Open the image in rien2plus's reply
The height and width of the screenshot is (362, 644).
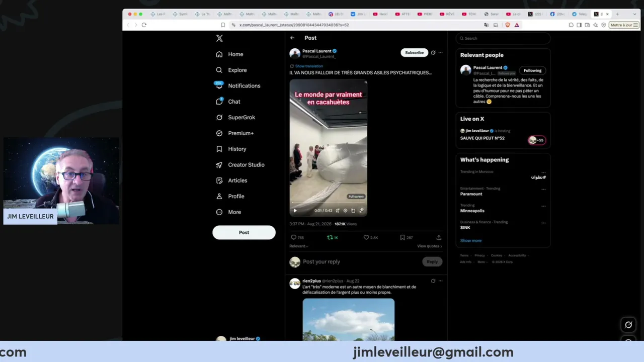[349, 319]
